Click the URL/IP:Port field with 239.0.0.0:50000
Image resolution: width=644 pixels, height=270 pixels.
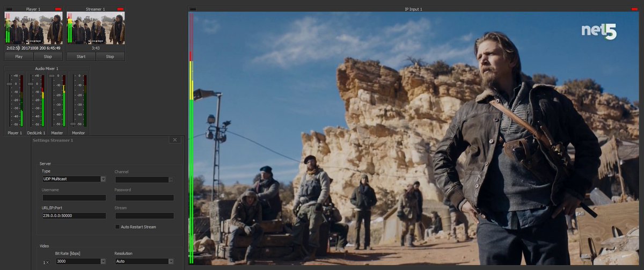tap(74, 216)
